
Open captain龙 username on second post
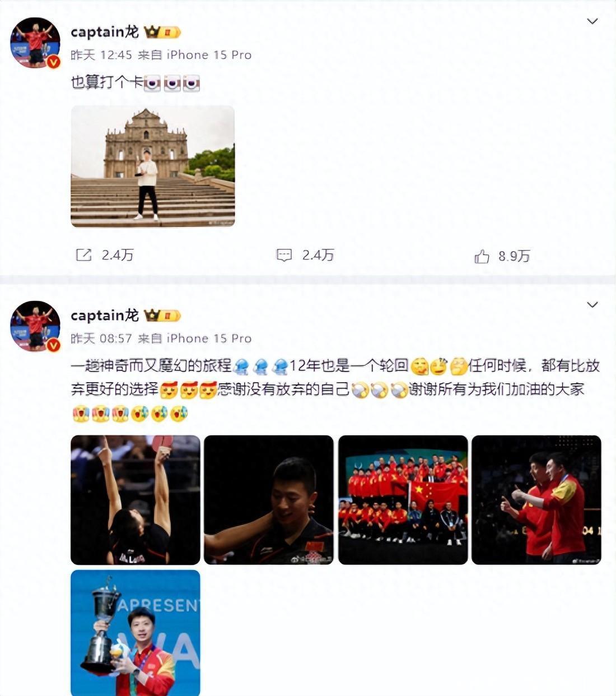(105, 315)
